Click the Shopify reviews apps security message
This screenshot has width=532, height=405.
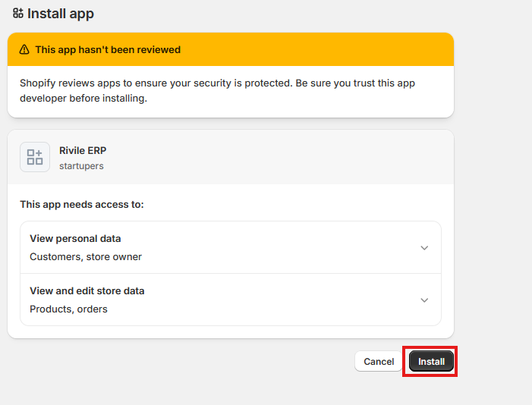tap(218, 90)
